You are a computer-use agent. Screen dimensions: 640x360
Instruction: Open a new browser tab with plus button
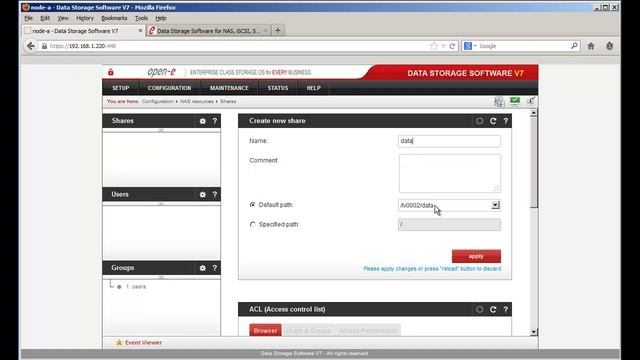coord(278,31)
